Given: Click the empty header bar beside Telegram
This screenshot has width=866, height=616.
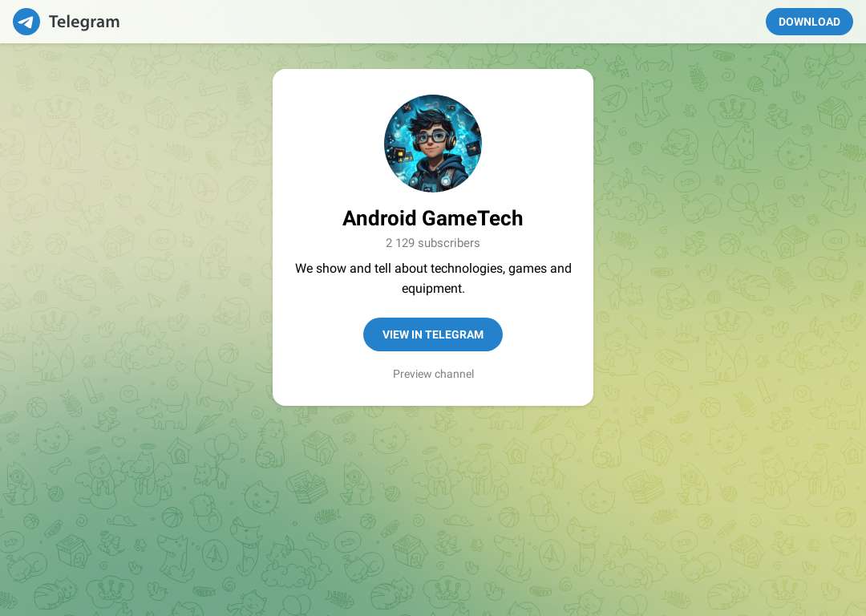Looking at the screenshot, I should coord(442,22).
